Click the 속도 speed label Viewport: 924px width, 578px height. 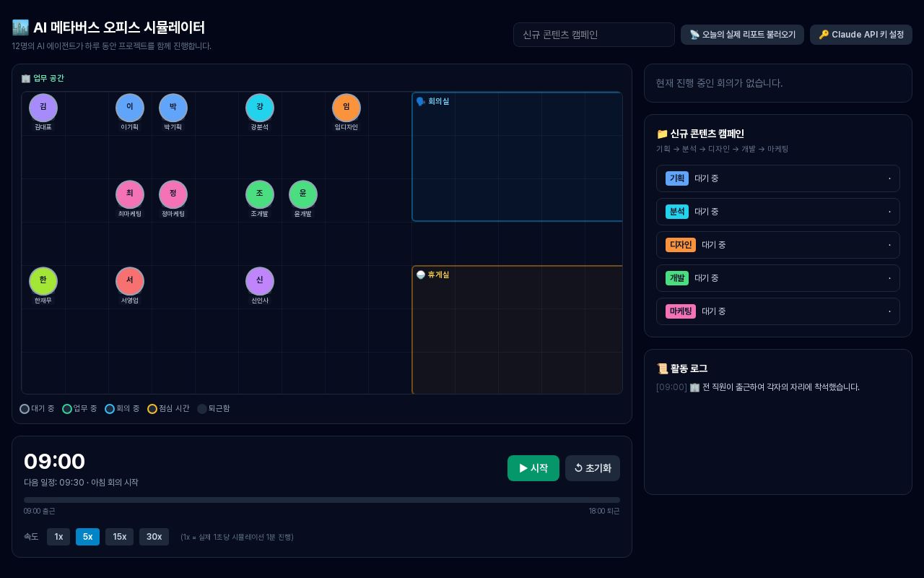coord(31,537)
